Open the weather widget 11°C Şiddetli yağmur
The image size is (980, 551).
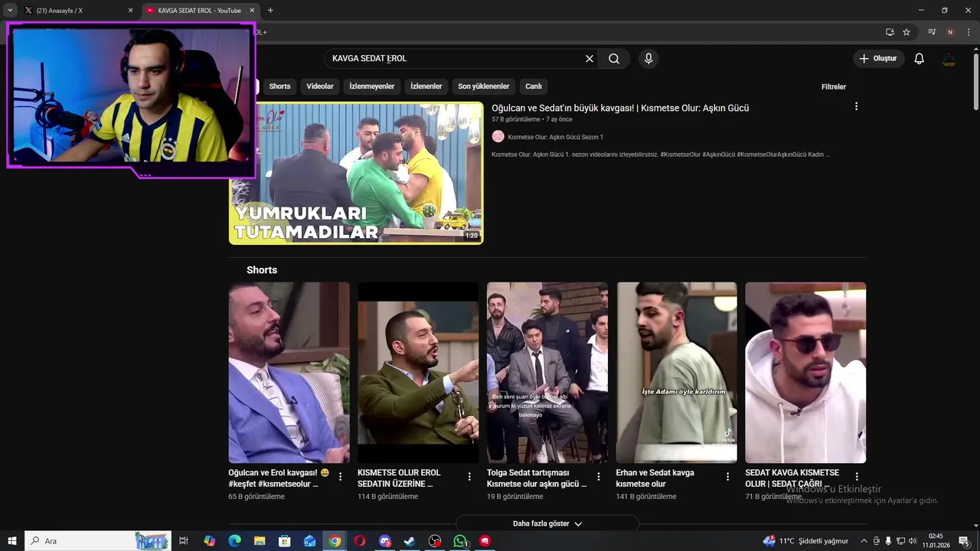pyautogui.click(x=806, y=541)
